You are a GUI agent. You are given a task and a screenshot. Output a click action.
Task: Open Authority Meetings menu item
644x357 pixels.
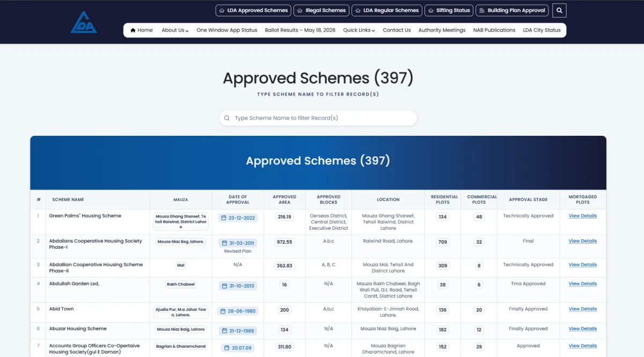click(442, 30)
